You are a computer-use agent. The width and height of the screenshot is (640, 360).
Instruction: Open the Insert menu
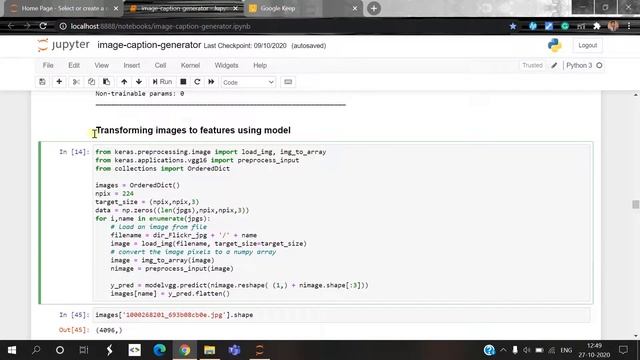tap(131, 65)
